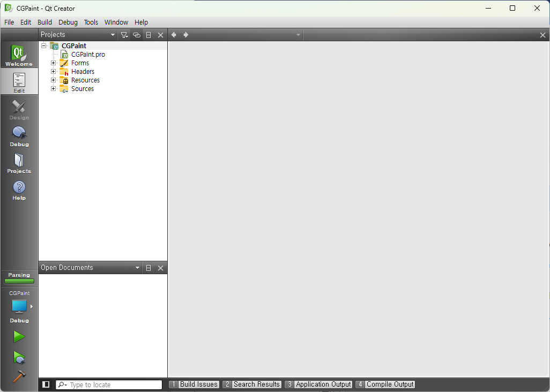Open the editor file selector dropdown

298,35
